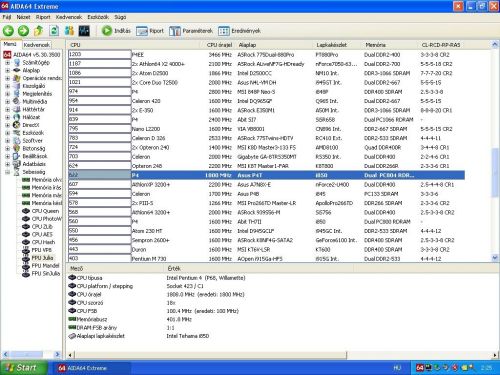Select the DirectX icon in tree
The image size is (500, 375).
tap(17, 125)
